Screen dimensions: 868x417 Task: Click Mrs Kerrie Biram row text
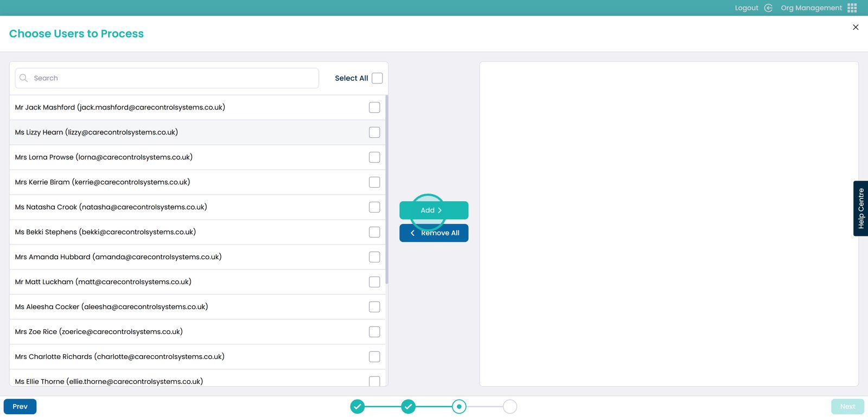[x=103, y=182]
